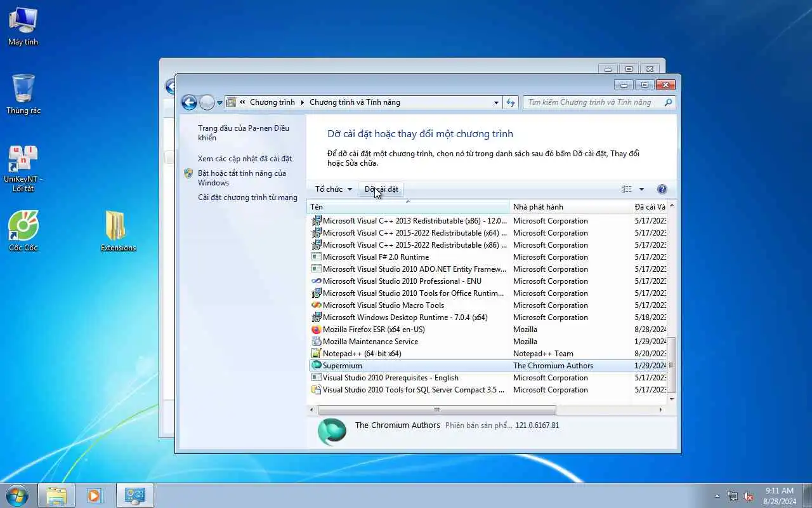The height and width of the screenshot is (508, 812).
Task: Click the horizontal scrollbar thumb
Action: [436, 410]
